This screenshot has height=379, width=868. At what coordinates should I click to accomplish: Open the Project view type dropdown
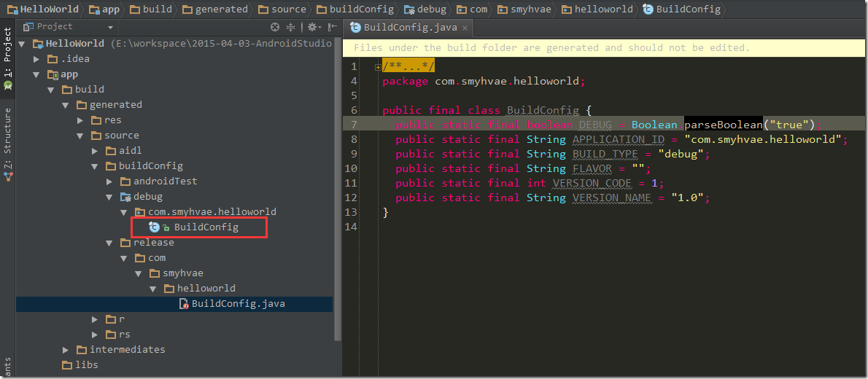click(111, 27)
